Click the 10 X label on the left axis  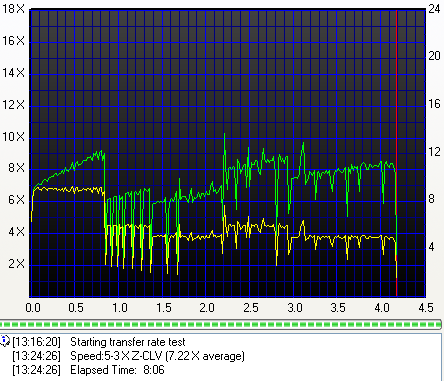[13, 137]
